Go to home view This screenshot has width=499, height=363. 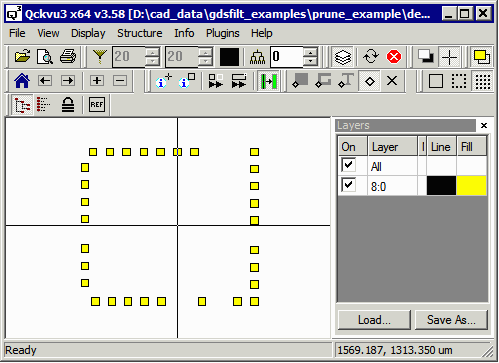coord(22,81)
